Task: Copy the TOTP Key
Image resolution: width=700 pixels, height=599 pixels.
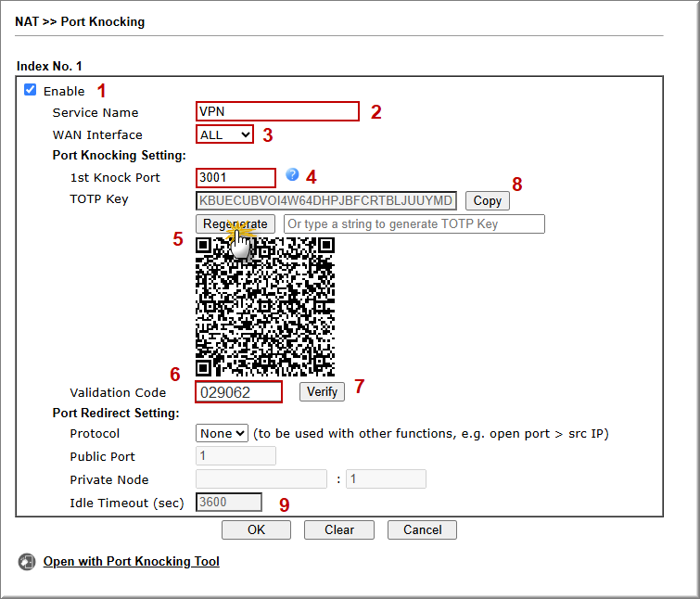Action: coord(487,200)
